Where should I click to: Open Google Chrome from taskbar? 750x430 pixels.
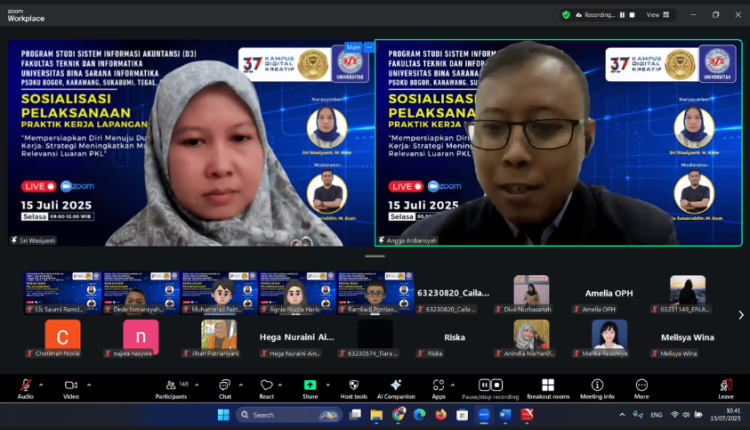tap(398, 415)
